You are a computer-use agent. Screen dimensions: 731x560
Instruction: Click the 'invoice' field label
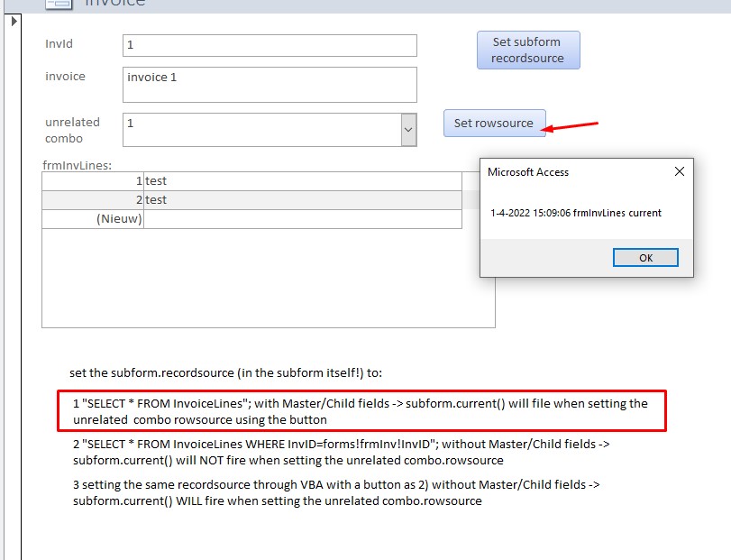65,77
